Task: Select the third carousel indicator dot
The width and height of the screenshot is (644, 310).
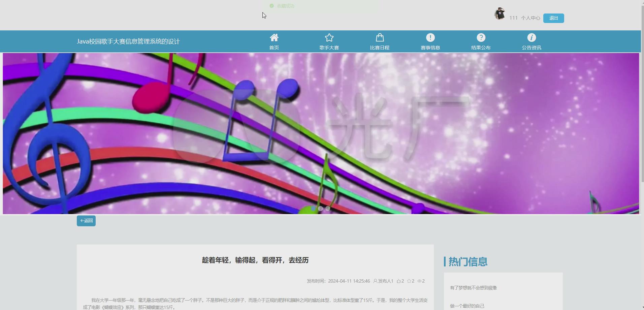Action: click(x=327, y=209)
